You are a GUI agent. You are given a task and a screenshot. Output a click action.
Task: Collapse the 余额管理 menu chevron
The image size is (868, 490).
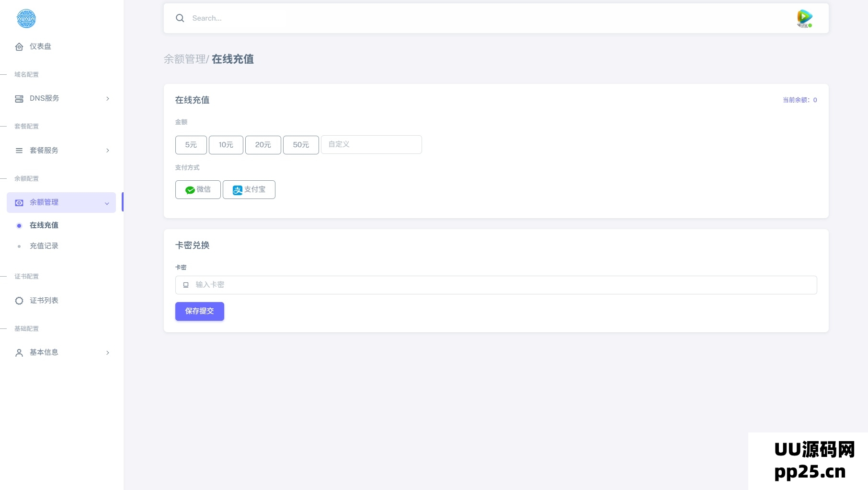pos(107,203)
